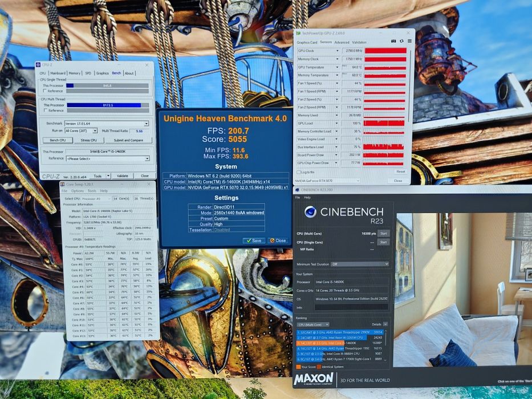The height and width of the screenshot is (399, 532).
Task: Click the GPU-Z title bar icon
Action: point(298,33)
